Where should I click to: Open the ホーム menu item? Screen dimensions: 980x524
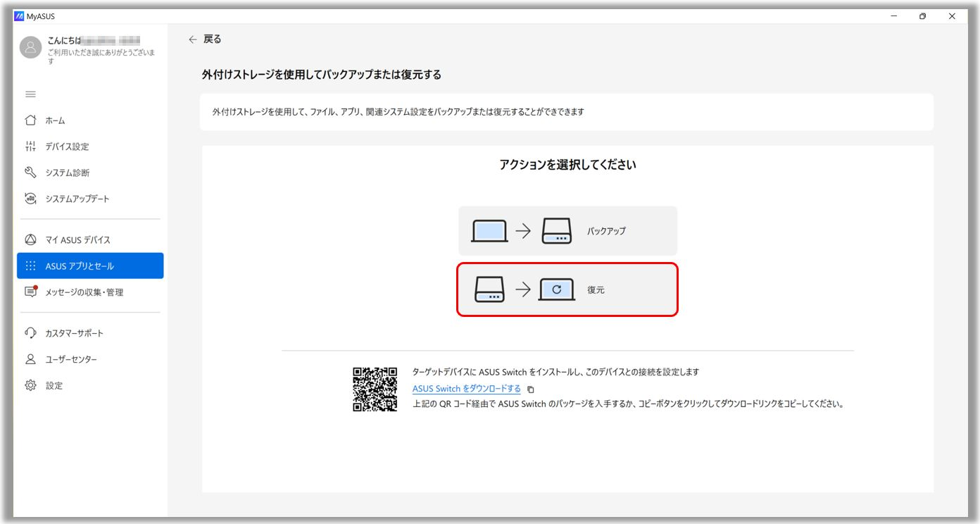[90, 120]
